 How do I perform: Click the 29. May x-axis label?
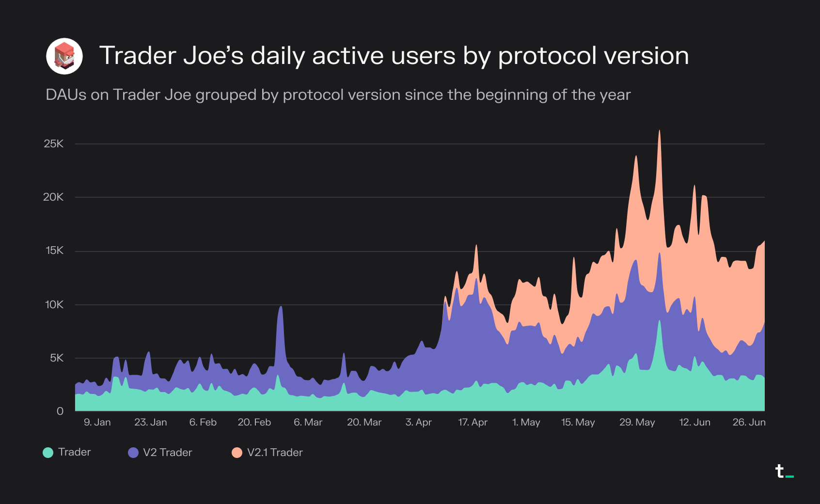click(637, 422)
